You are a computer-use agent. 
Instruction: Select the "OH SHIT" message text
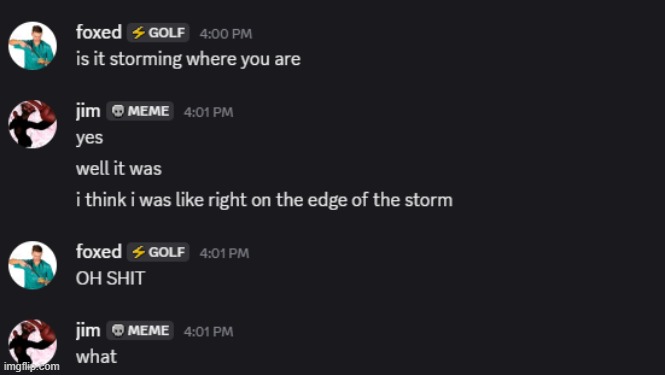pyautogui.click(x=110, y=278)
